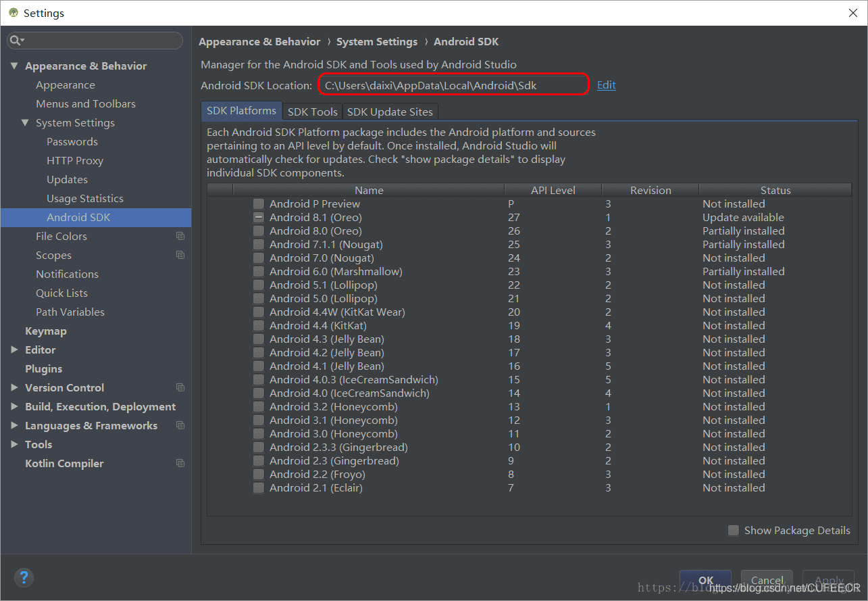
Task: Click the Android 3.2 (Honeycomb) row name
Action: pos(333,406)
